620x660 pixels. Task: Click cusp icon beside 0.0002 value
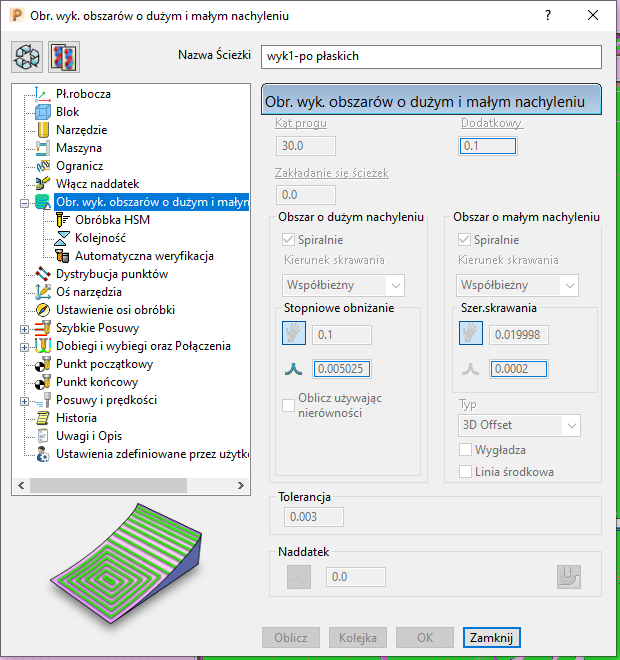pyautogui.click(x=470, y=369)
